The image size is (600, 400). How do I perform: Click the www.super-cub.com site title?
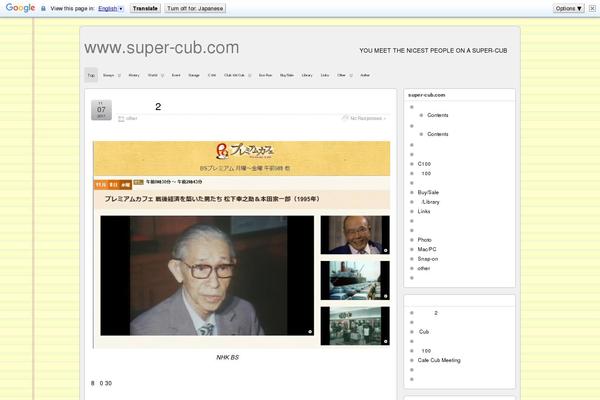coord(161,48)
